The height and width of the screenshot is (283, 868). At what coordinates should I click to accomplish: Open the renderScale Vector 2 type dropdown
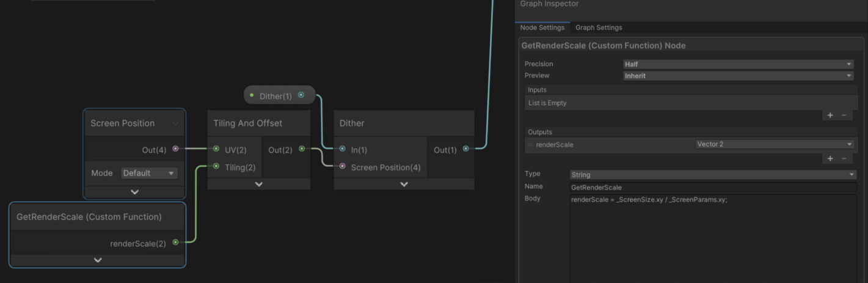click(775, 144)
